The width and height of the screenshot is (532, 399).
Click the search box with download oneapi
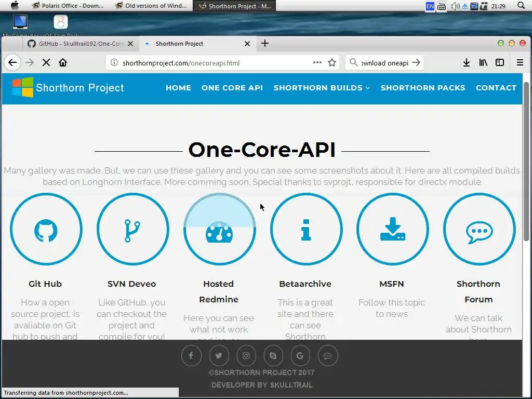[384, 63]
